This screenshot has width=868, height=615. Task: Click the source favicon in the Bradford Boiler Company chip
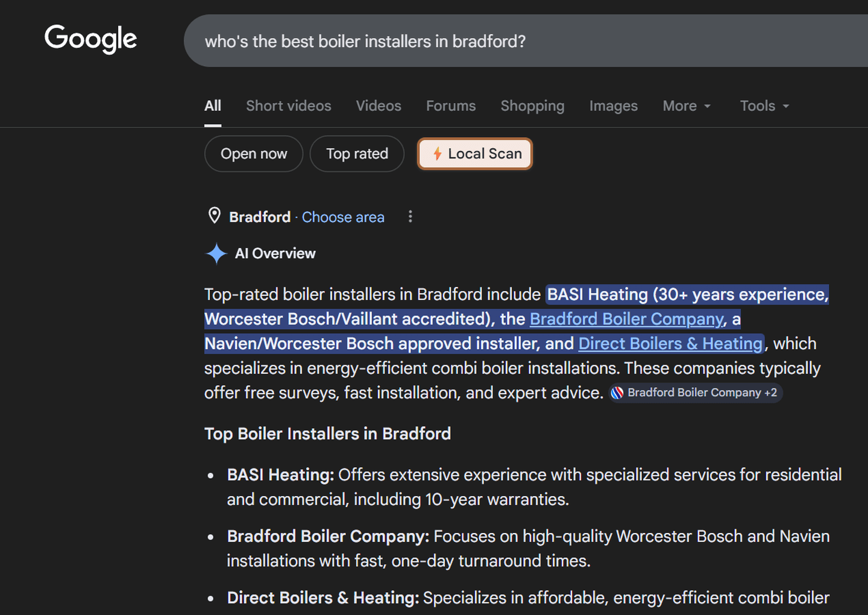click(x=617, y=393)
